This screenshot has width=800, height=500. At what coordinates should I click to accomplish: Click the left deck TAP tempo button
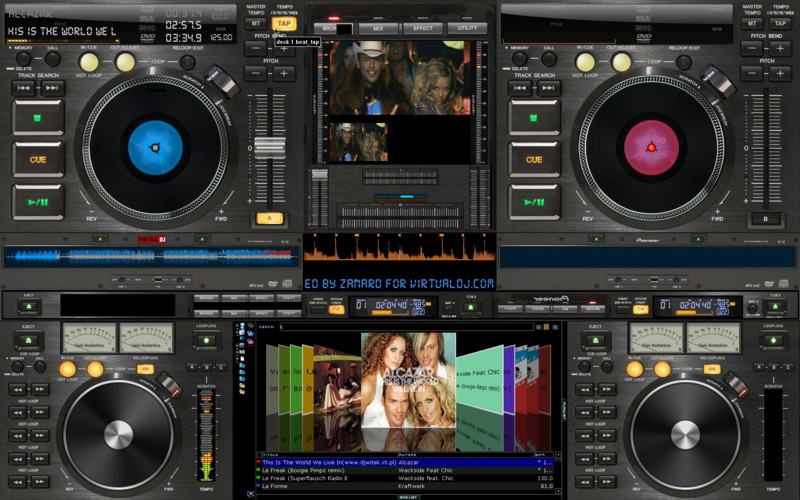(284, 23)
